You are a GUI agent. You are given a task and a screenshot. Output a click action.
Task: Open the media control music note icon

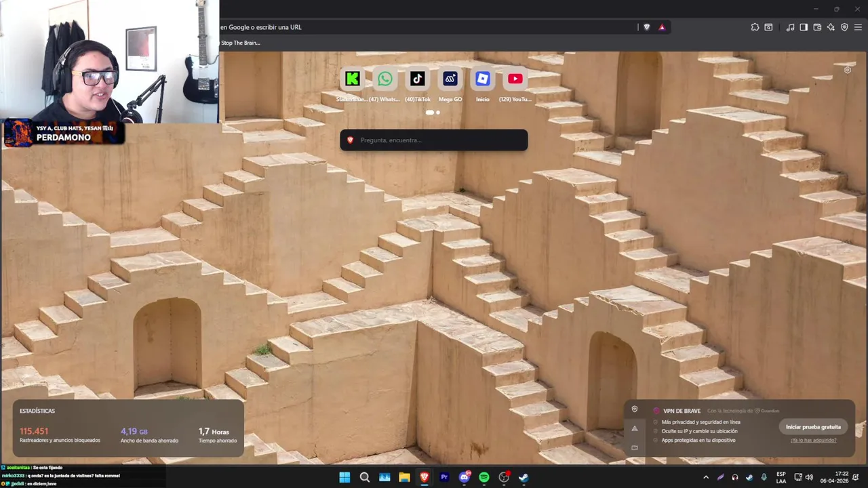(790, 27)
